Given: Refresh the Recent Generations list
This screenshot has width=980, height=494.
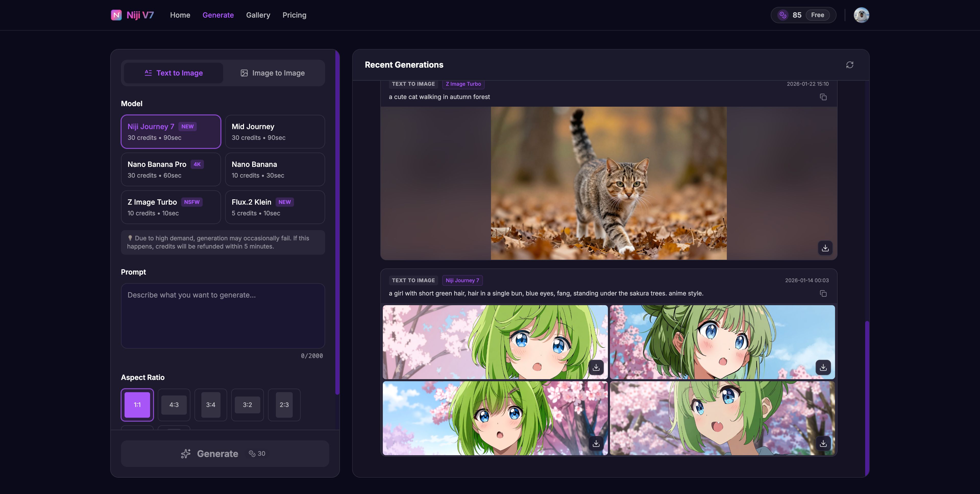Looking at the screenshot, I should click(850, 65).
